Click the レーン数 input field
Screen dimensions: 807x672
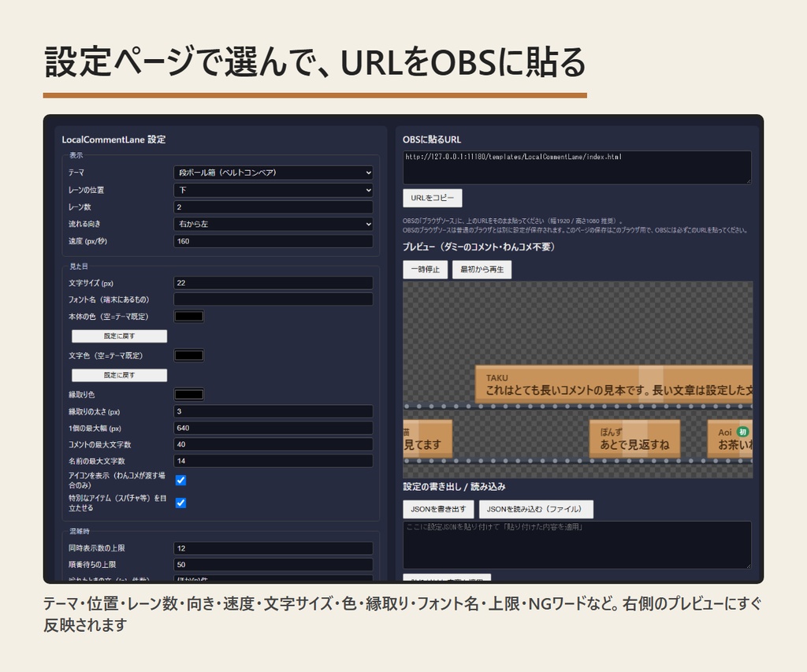coord(273,207)
